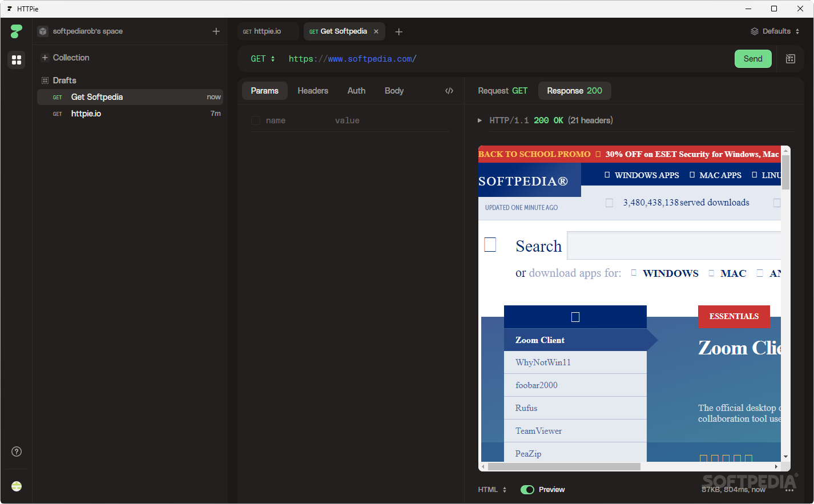Click the preview vertical scrollbar thumb
This screenshot has height=504, width=814.
[786, 172]
